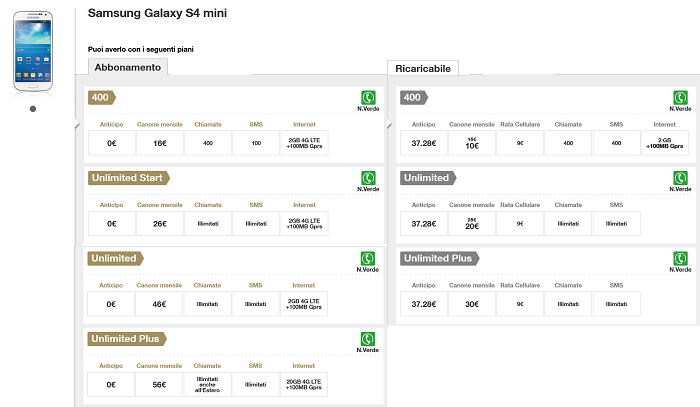Select the Unlimited Start plan label
This screenshot has height=407, width=700.
(129, 178)
